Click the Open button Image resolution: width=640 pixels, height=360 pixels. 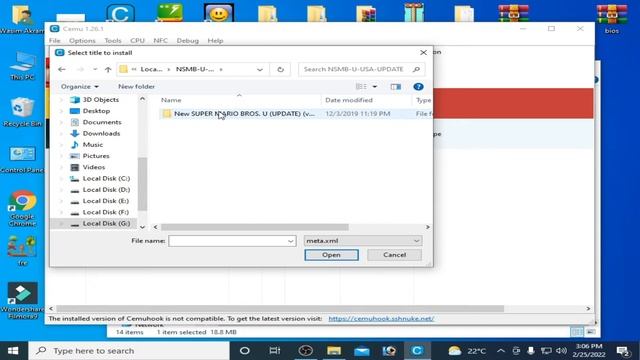coord(331,255)
